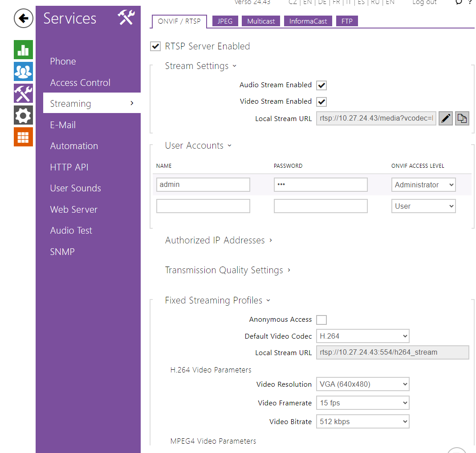Open the Video Resolution dropdown
The image size is (476, 453).
click(x=362, y=384)
